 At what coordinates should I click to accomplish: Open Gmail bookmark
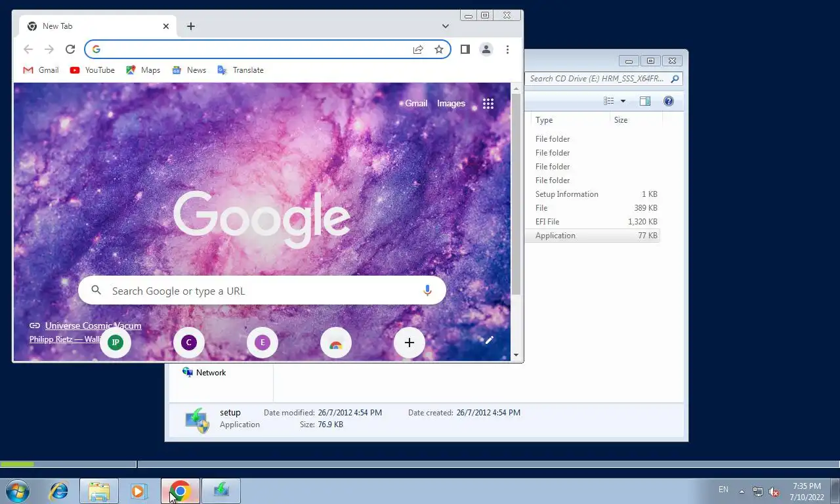pyautogui.click(x=41, y=70)
